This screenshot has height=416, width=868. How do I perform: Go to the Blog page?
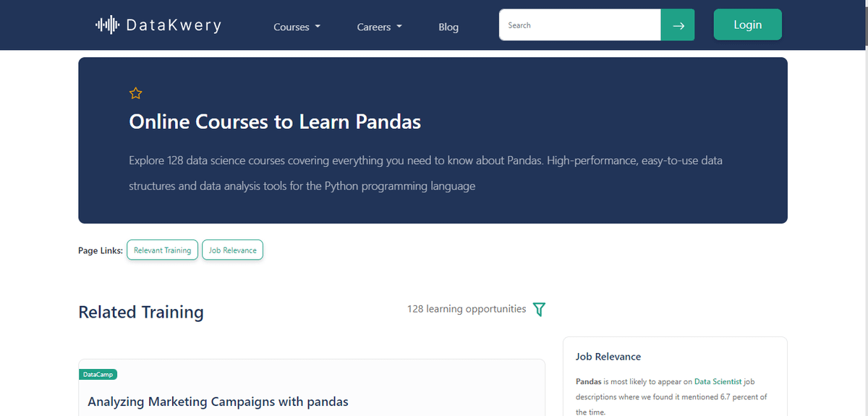coord(448,27)
